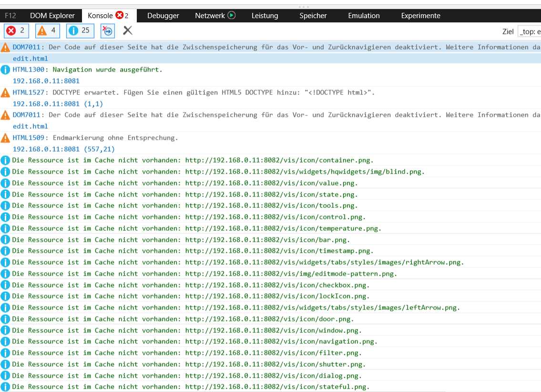Click the warning icon beside HTML1527 message
541x392 pixels.
click(x=6, y=93)
